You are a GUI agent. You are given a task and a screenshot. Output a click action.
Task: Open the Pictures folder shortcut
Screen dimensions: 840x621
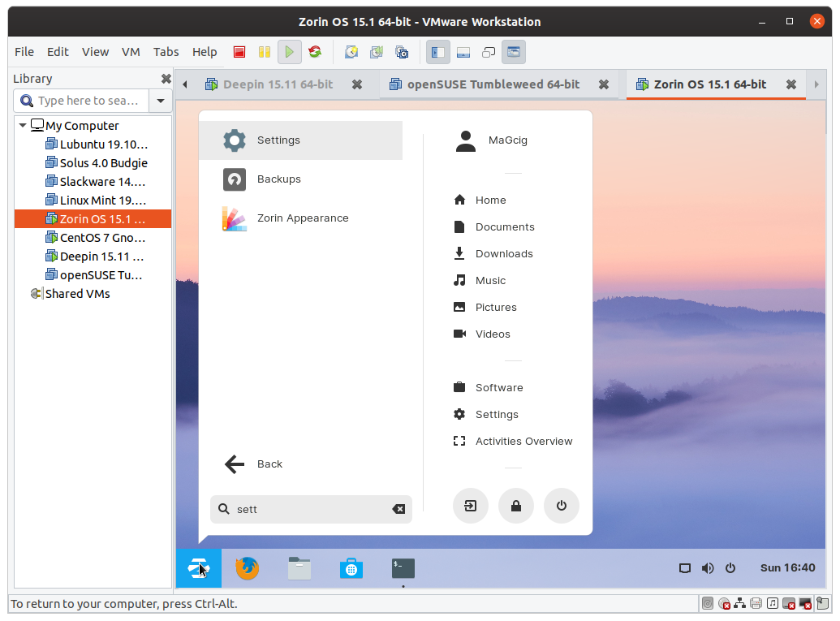(x=485, y=307)
